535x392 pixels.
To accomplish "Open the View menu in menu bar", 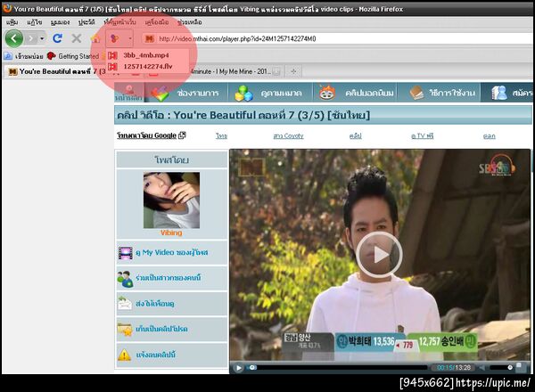I will pos(60,22).
